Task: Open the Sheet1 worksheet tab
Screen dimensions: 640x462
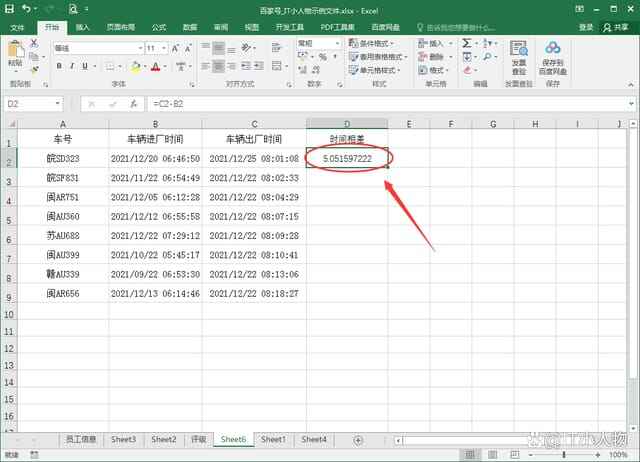Action: [x=273, y=439]
